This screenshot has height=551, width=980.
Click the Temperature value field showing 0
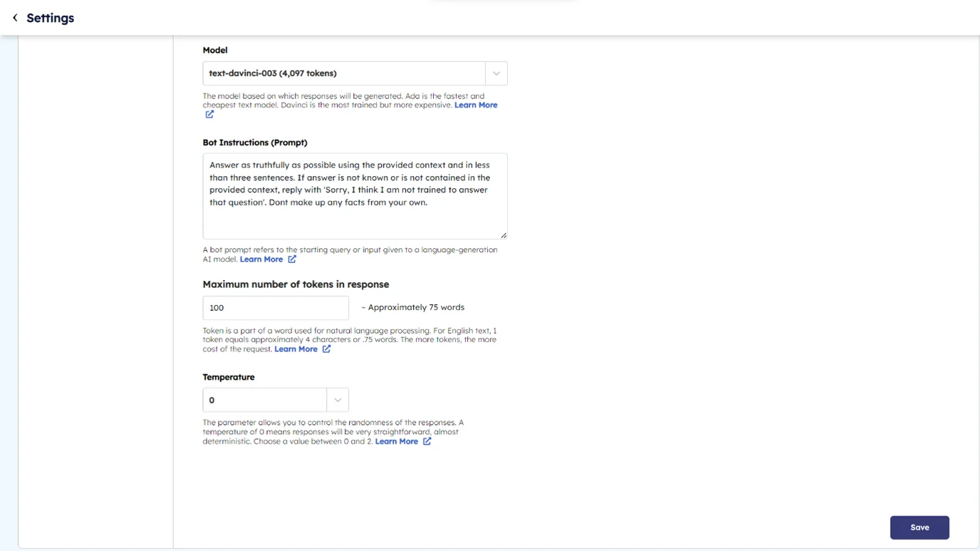click(x=265, y=400)
